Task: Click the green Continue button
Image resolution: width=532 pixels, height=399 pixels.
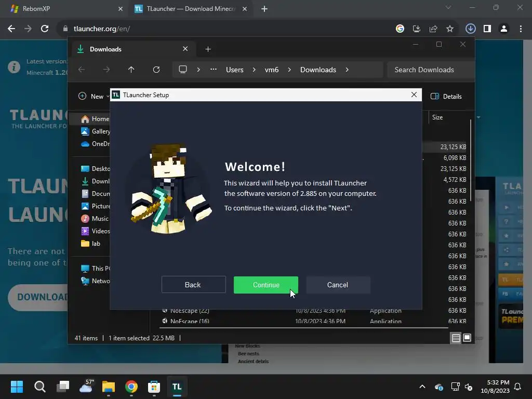Action: tap(265, 285)
